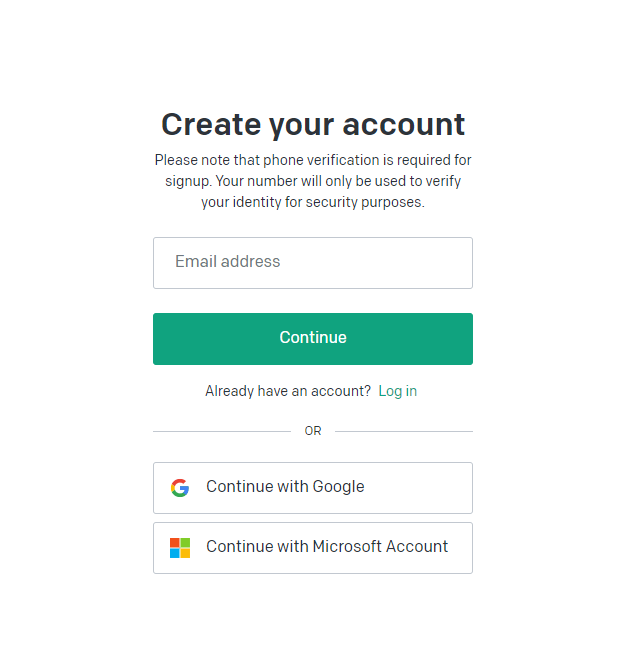Sign up using Continue with Google
This screenshot has width=643, height=648.
click(x=313, y=488)
